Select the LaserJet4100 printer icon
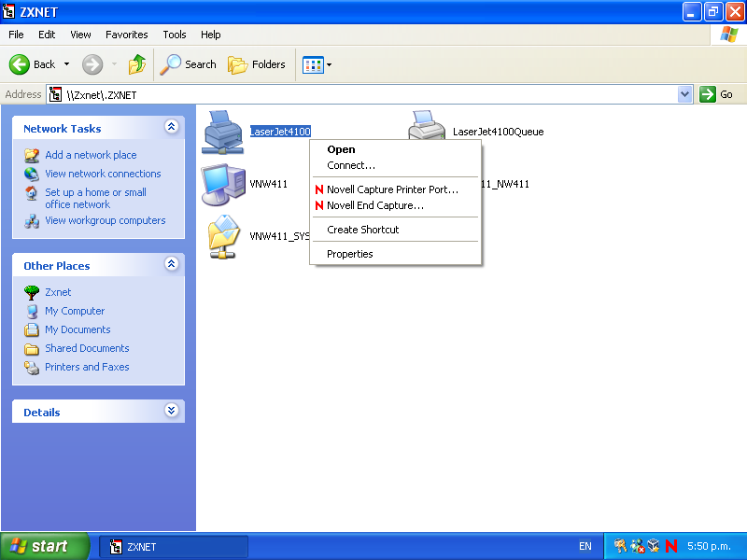747x560 pixels. tap(222, 133)
